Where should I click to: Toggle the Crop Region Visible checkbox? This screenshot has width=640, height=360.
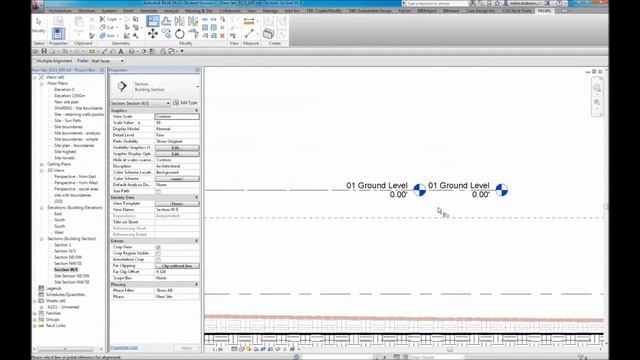coord(158,253)
